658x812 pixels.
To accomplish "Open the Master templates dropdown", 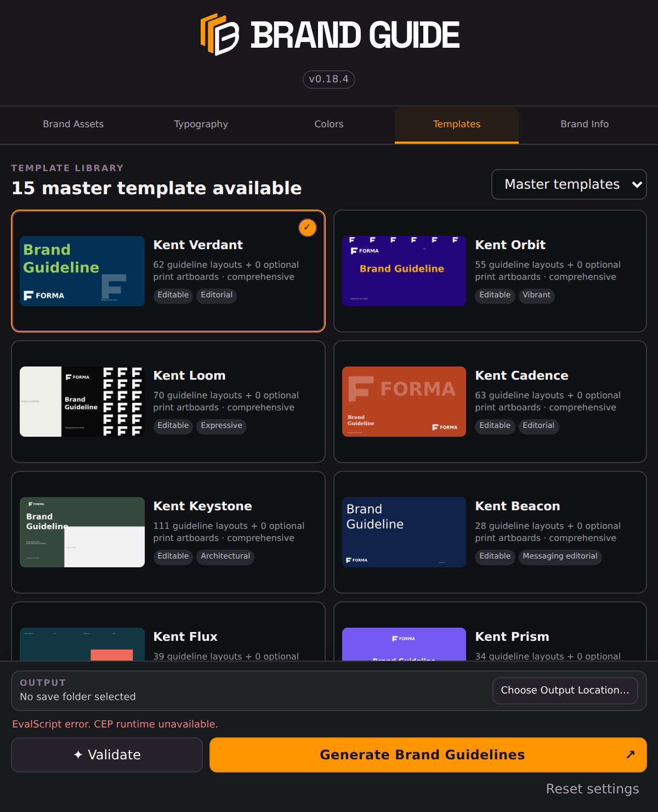I will (569, 184).
